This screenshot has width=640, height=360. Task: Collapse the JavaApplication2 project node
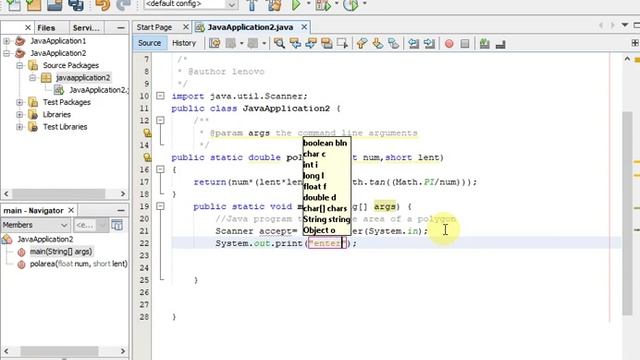(x=7, y=53)
